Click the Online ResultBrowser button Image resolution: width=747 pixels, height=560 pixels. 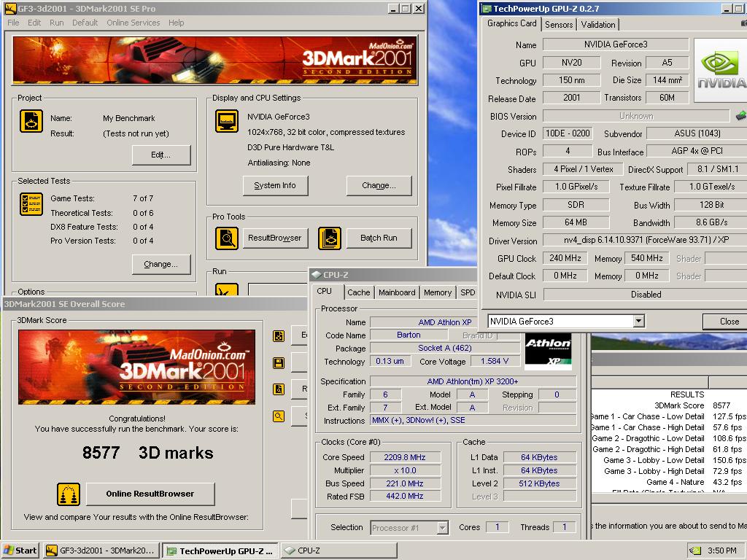(150, 494)
